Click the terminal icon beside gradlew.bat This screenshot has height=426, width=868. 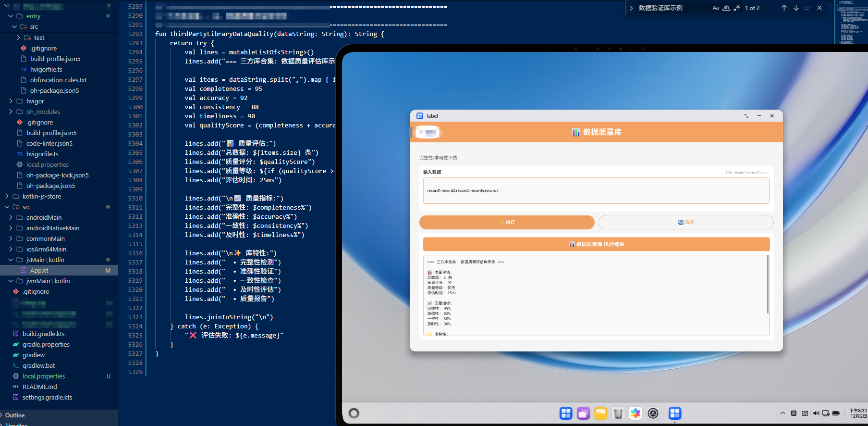pyautogui.click(x=16, y=365)
